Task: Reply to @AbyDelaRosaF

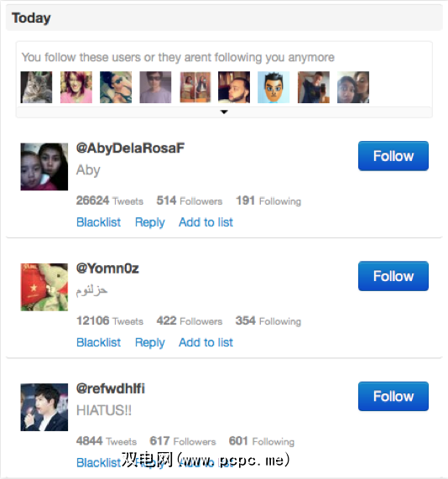Action: click(149, 222)
